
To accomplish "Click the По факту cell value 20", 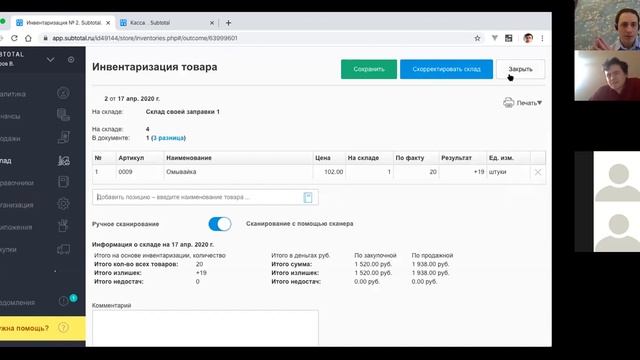I will pyautogui.click(x=416, y=172).
